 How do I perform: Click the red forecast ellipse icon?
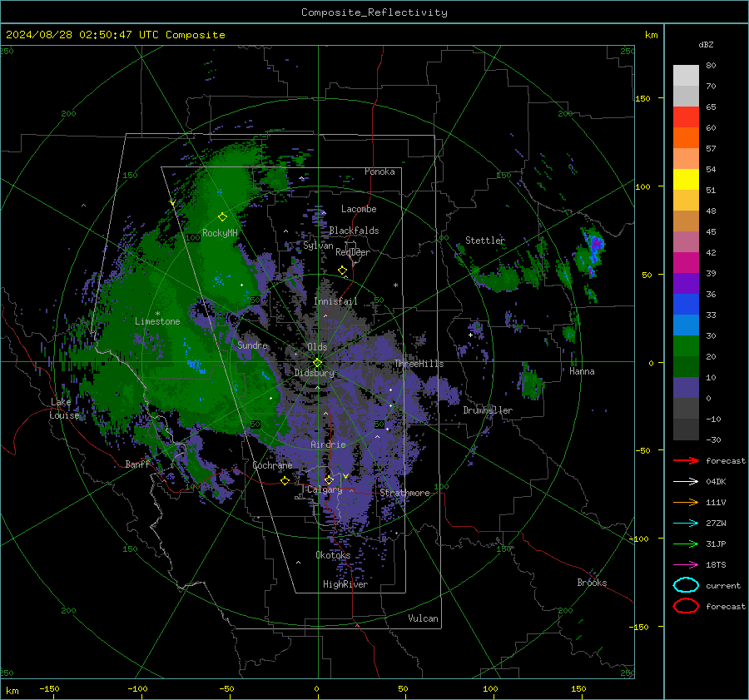tap(686, 606)
